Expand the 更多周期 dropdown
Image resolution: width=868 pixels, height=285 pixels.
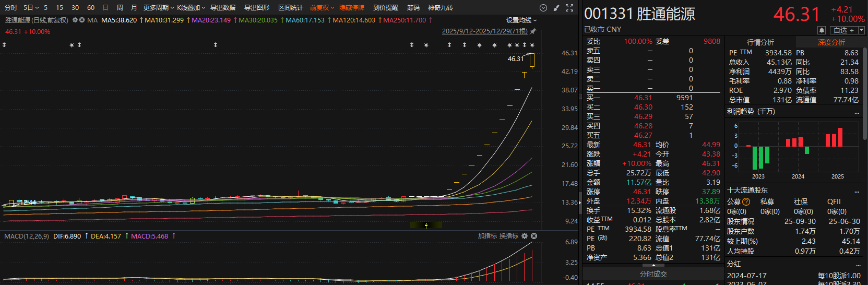tap(158, 8)
